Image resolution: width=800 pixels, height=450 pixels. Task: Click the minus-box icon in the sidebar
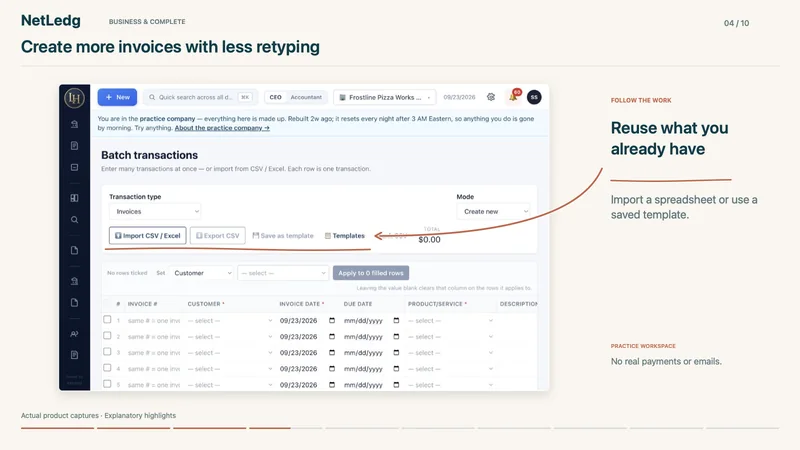point(74,167)
